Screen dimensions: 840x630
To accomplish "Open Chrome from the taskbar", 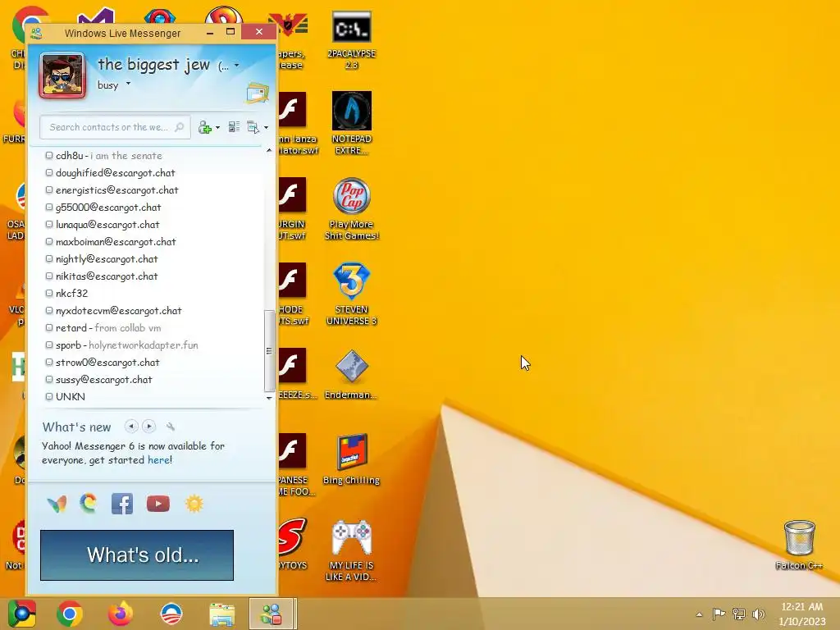I will [70, 614].
